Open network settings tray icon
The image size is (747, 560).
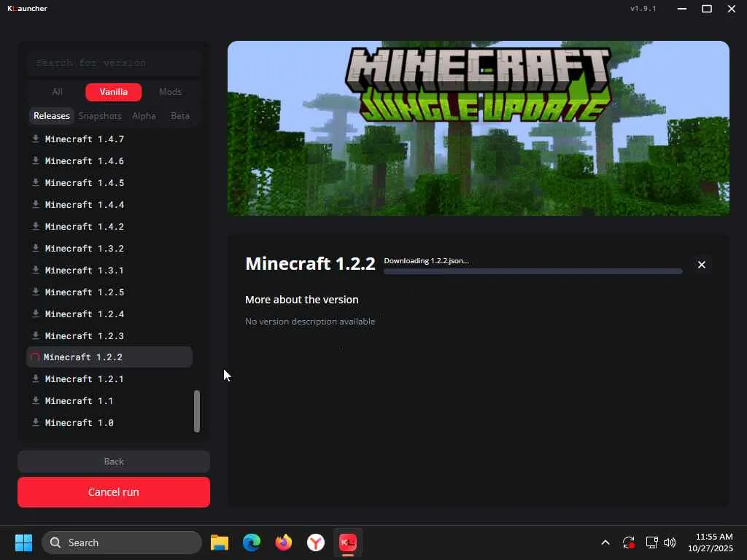[651, 542]
